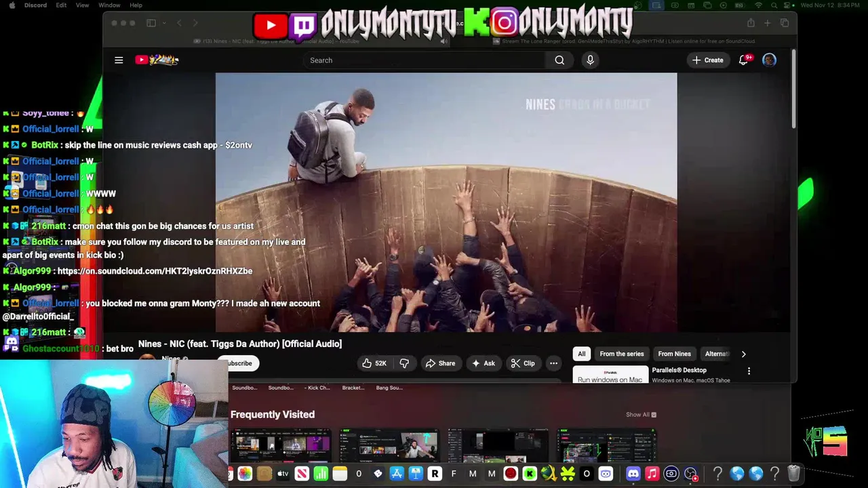Click the clock Wed Nov 12
The width and height of the screenshot is (868, 488).
831,5
